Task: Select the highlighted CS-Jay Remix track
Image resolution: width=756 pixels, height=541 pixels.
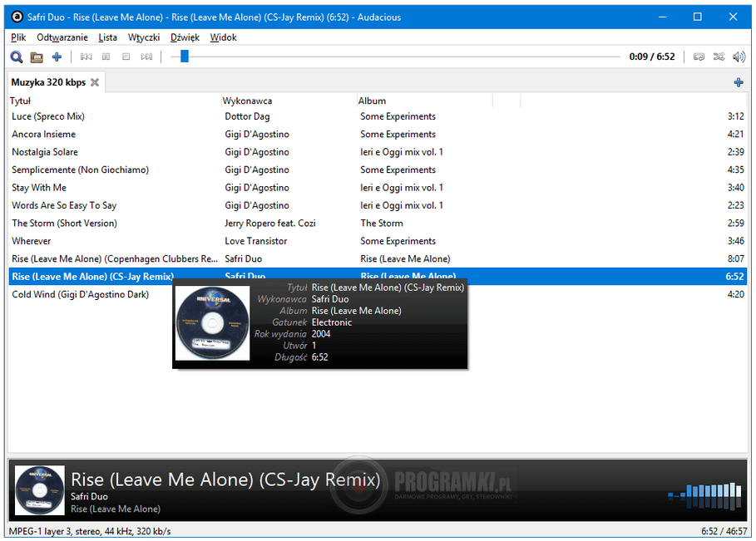Action: pos(378,277)
